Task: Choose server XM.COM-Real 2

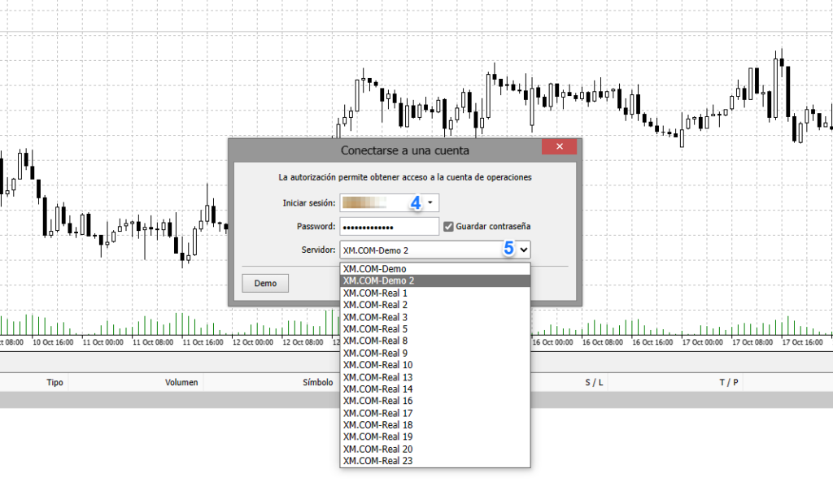Action: (435, 305)
